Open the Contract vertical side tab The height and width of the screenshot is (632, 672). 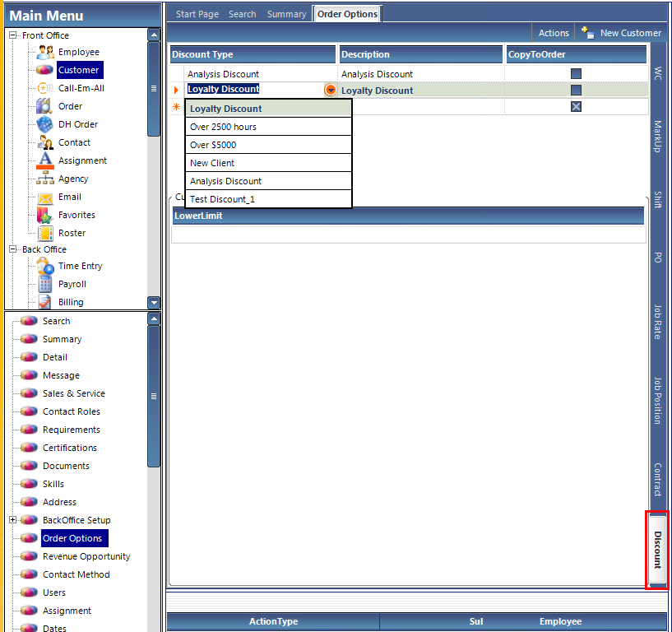point(658,480)
